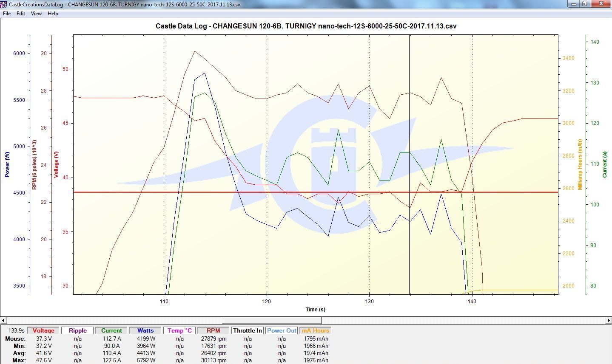The image size is (612, 364).
Task: Click the Voltage (V) axis label
Action: [x=56, y=165]
